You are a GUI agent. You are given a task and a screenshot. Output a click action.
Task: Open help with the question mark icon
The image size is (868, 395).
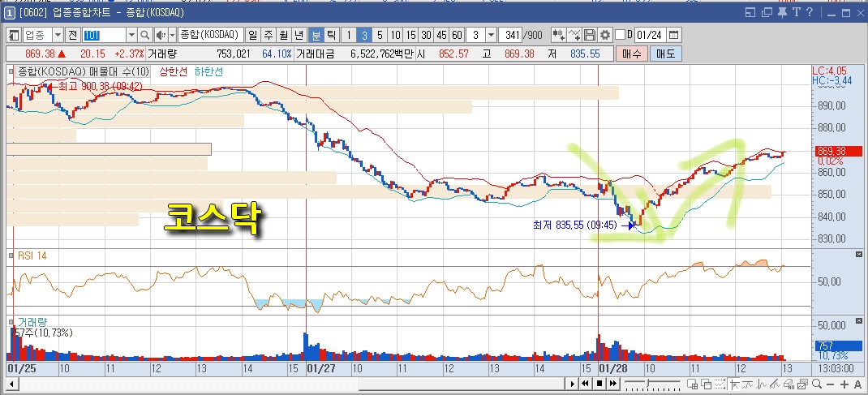[x=810, y=11]
